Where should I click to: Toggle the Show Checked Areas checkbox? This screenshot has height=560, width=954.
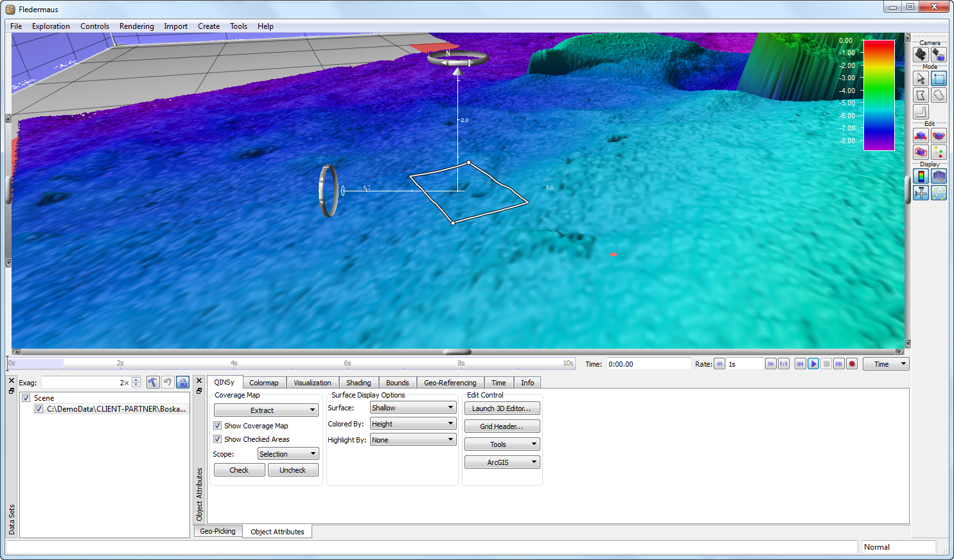pyautogui.click(x=218, y=439)
